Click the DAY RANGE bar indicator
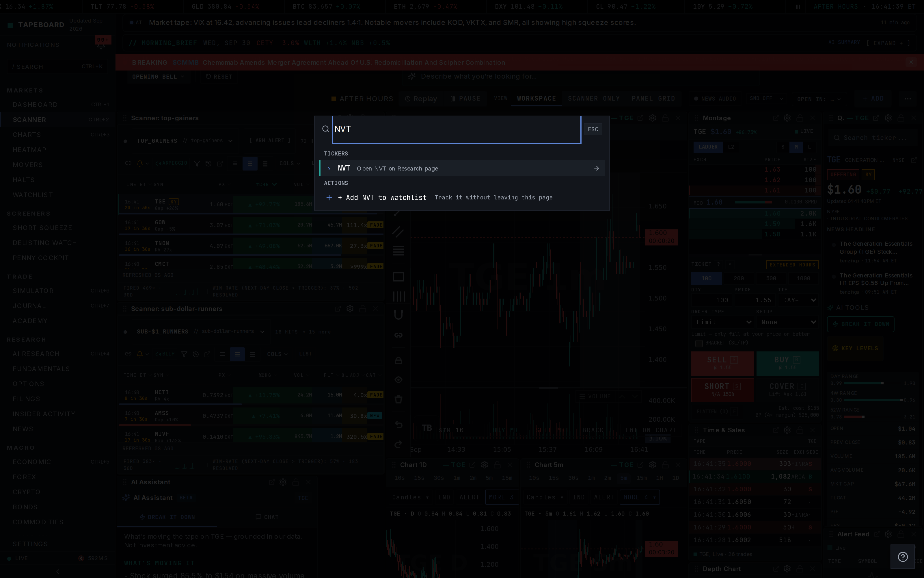924x578 pixels. (x=872, y=383)
